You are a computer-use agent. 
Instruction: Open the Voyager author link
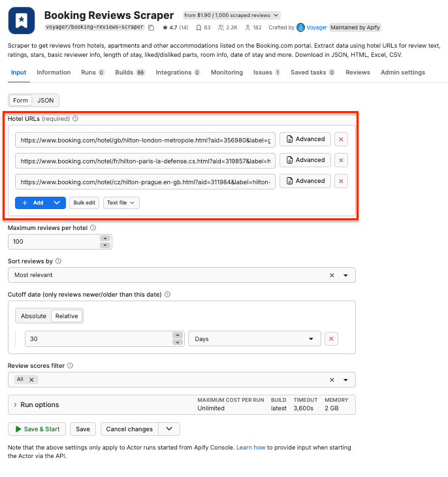point(316,27)
